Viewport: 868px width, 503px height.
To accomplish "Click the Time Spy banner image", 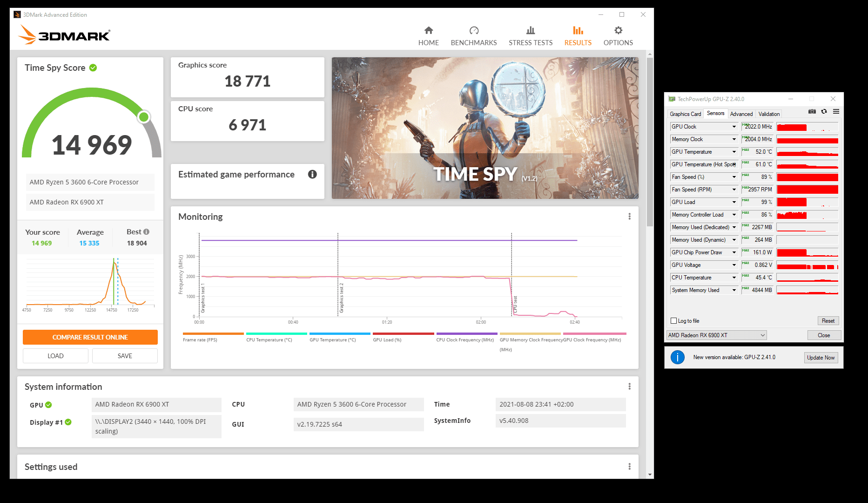I will [x=485, y=128].
